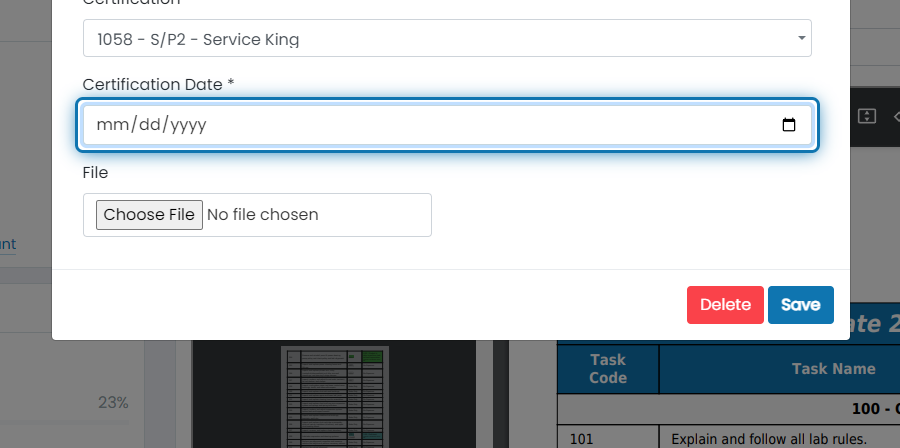This screenshot has height=448, width=900.
Task: Select the mm month segment
Action: click(107, 124)
